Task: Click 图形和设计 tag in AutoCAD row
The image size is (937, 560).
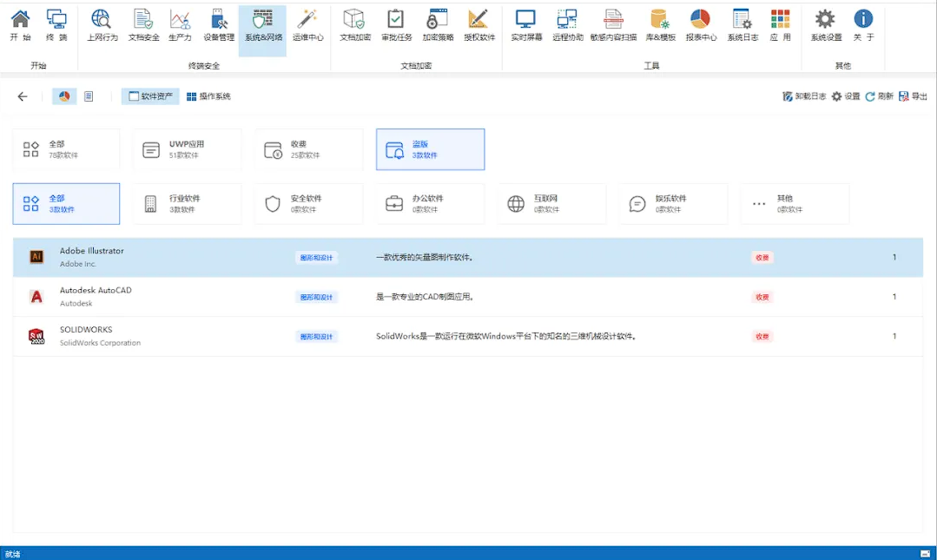Action: [x=316, y=297]
